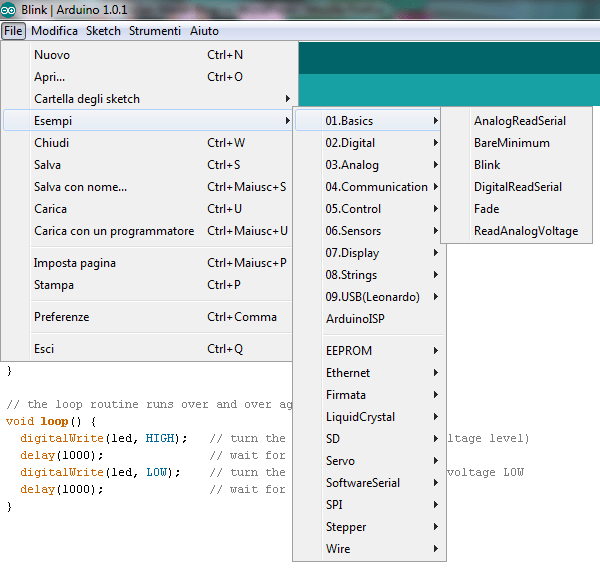Open the Aiuto menu
This screenshot has width=600, height=568.
(x=204, y=31)
